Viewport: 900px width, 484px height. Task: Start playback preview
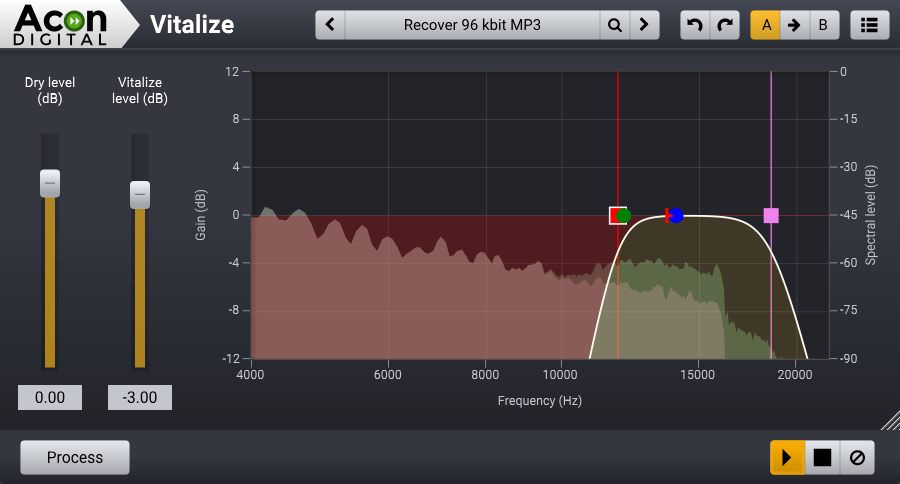click(x=787, y=458)
